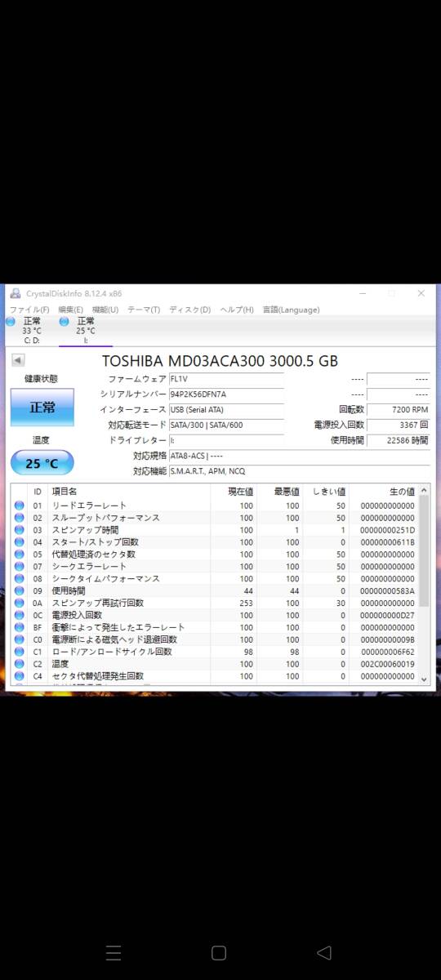The image size is (441, 980).
Task: Click status orb for スピンアップ時間 row
Action: click(x=20, y=530)
